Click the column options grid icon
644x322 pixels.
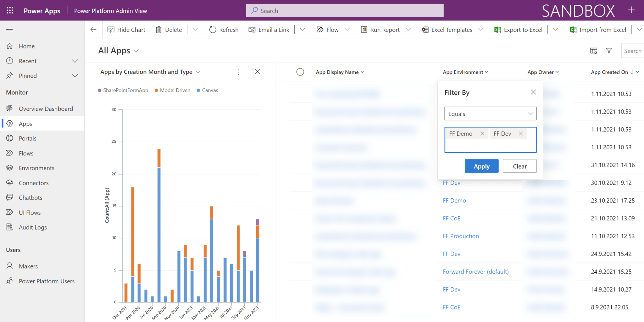pyautogui.click(x=593, y=50)
